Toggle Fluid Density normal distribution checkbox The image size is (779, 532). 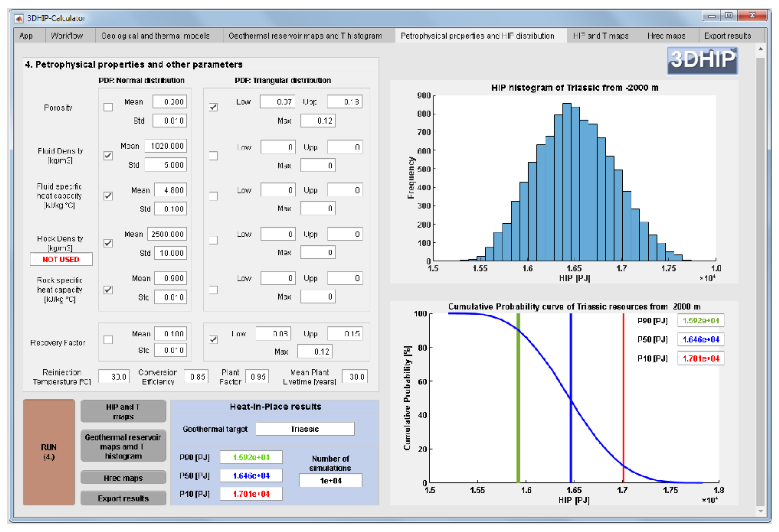pos(108,156)
